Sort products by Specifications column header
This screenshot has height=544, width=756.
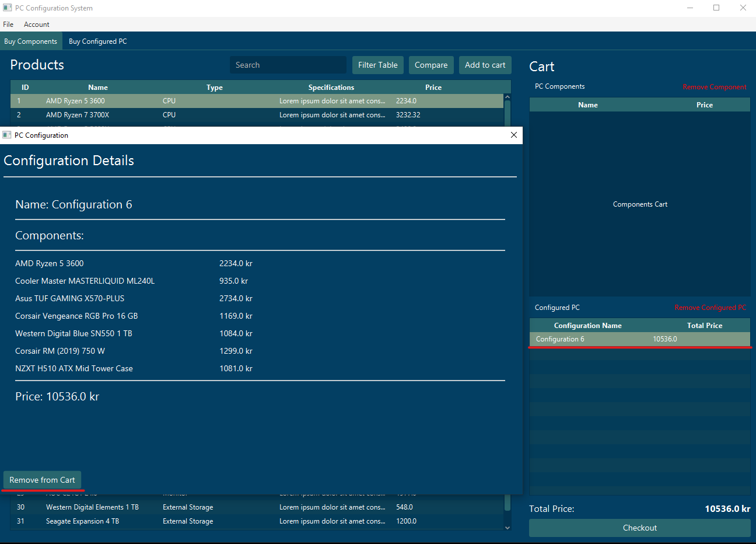tap(331, 87)
